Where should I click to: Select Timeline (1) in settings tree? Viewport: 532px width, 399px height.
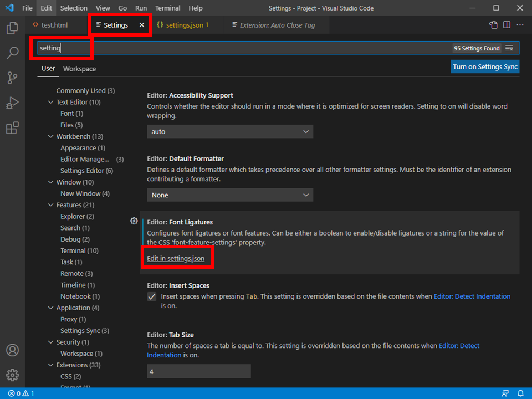coord(78,285)
